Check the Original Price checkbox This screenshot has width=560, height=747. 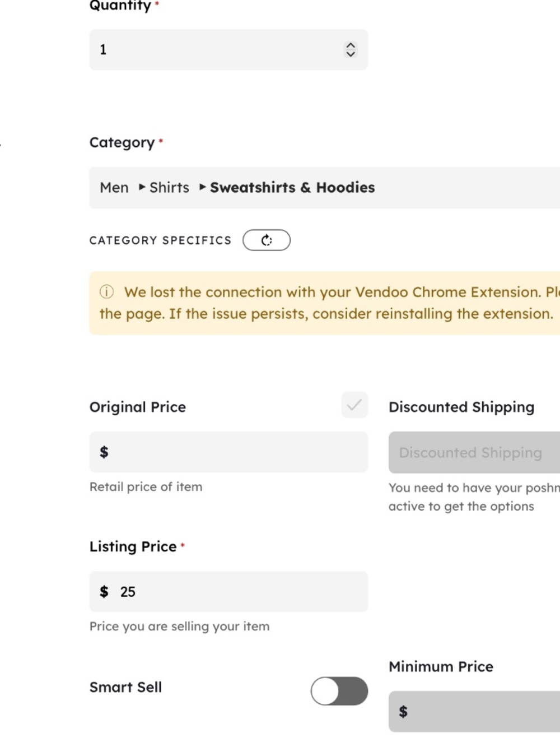(x=354, y=405)
